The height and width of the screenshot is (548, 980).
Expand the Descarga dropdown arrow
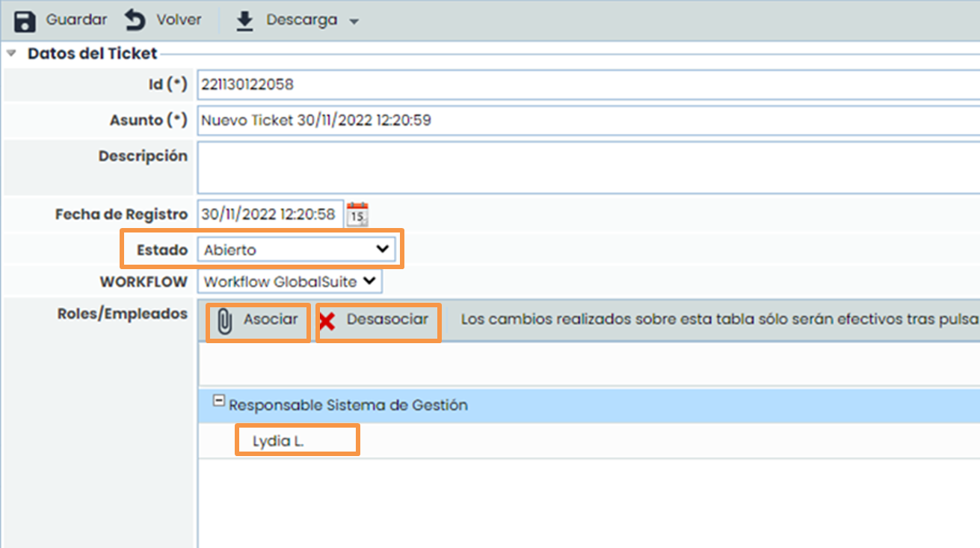pos(354,22)
